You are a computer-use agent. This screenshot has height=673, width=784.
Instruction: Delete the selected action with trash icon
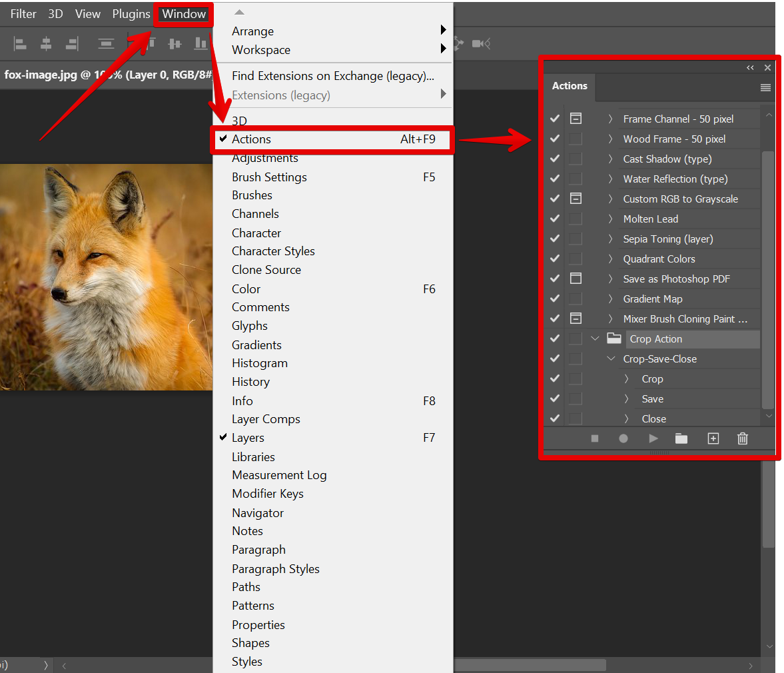click(x=743, y=438)
